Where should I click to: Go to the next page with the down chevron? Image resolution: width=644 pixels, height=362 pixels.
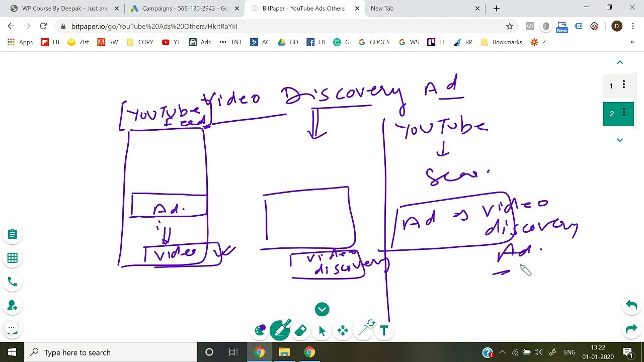(620, 140)
